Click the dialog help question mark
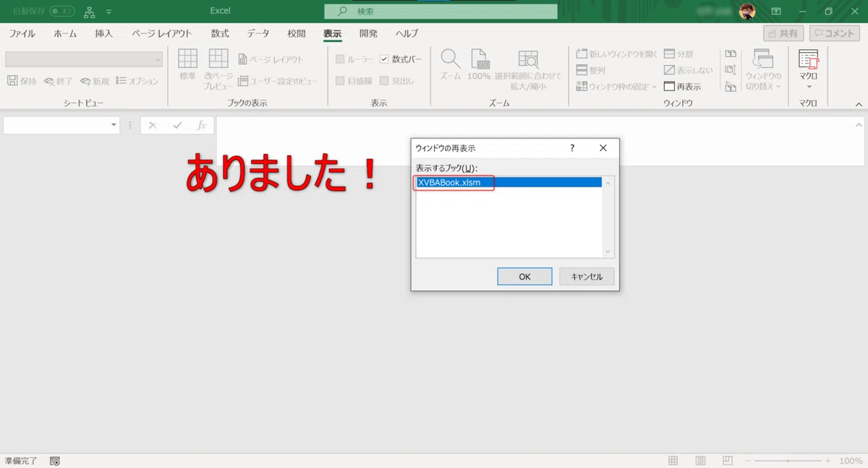The image size is (868, 468). pos(572,148)
